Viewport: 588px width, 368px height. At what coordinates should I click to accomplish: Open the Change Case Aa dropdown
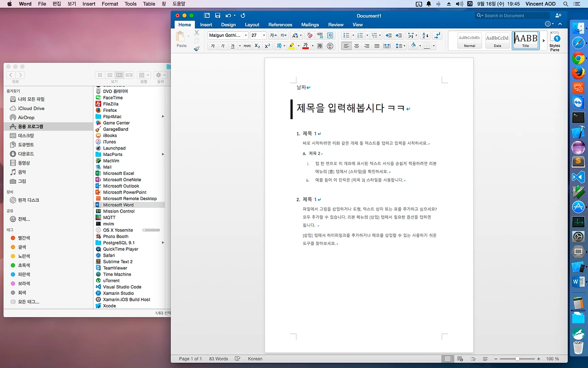[296, 35]
